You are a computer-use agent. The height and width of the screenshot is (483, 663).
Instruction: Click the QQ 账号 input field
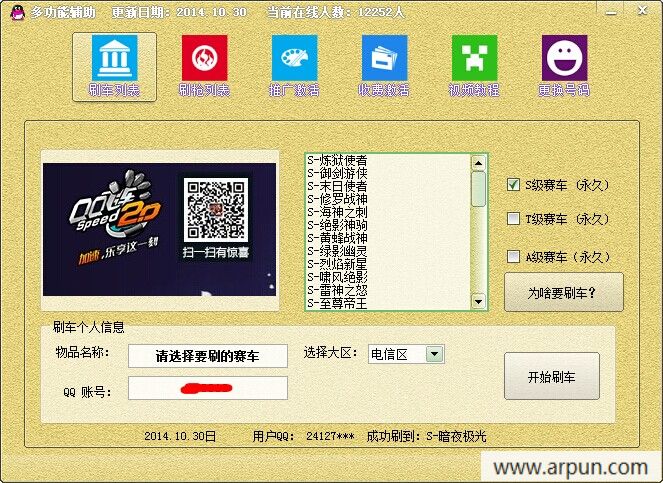coord(208,388)
